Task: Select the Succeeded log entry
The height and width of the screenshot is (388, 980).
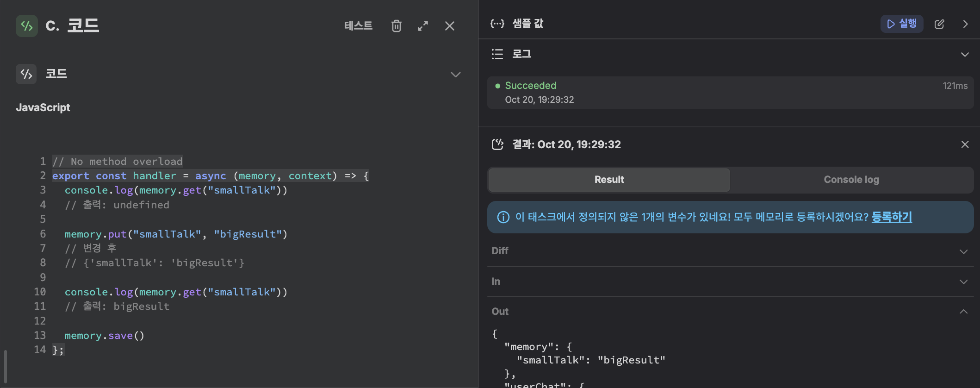Action: 730,93
